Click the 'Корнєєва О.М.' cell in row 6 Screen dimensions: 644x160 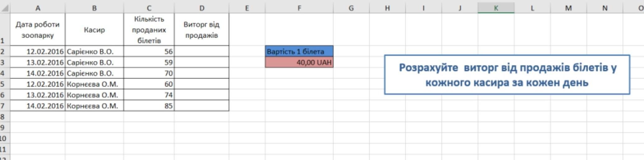click(x=94, y=95)
